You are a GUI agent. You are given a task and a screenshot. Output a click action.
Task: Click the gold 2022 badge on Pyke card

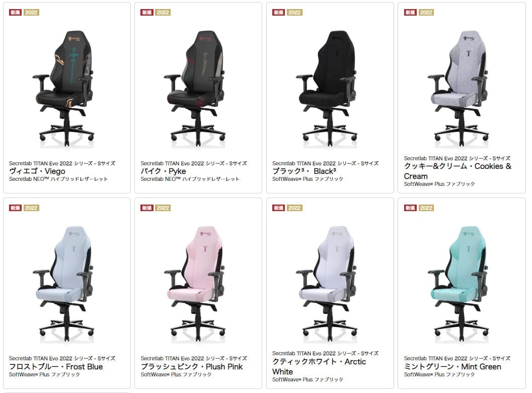point(163,13)
